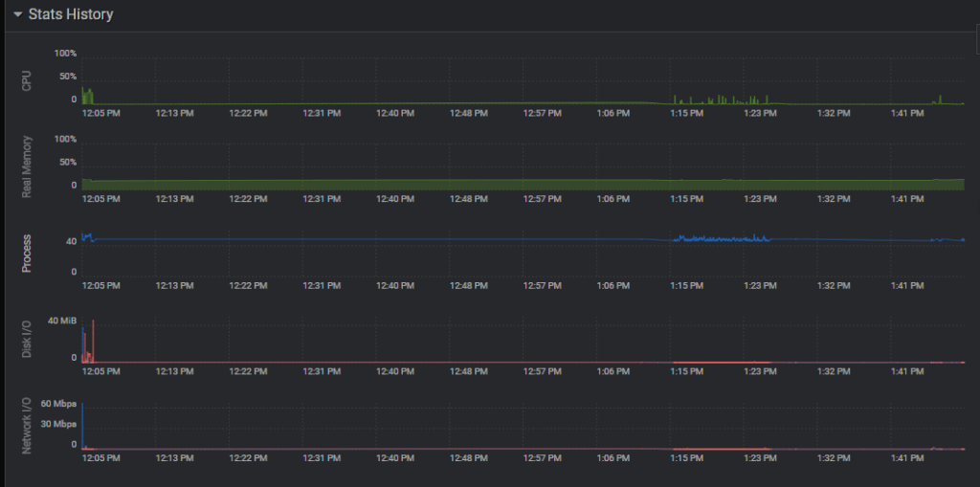Click 12:05 PM under Network I/O chart
This screenshot has height=487, width=980.
(x=101, y=457)
